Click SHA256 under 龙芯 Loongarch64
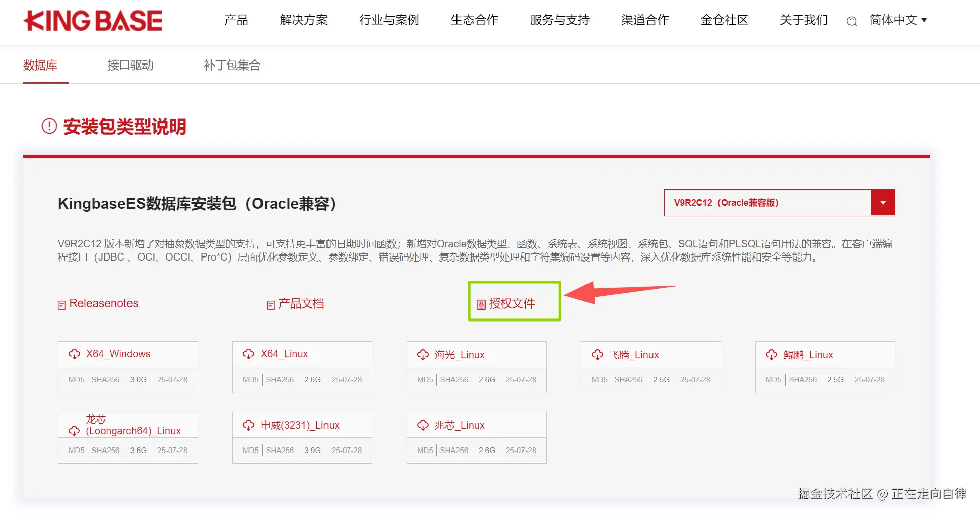Screen dimensions: 980x514 point(105,451)
